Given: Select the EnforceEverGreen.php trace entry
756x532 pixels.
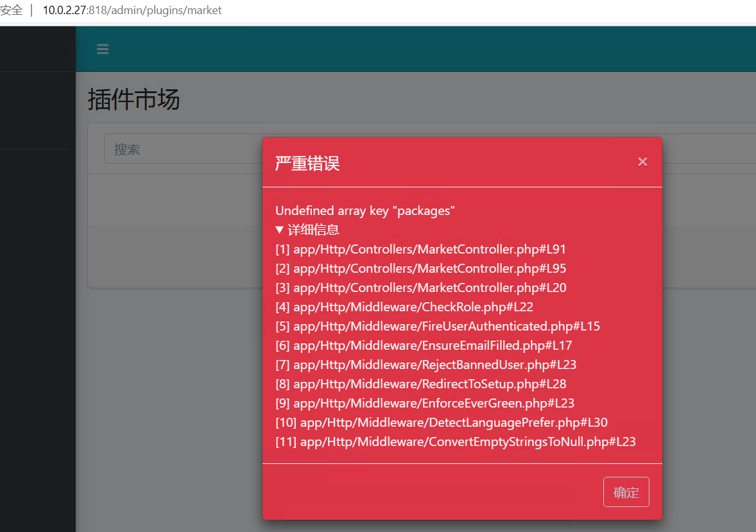Looking at the screenshot, I should click(x=425, y=403).
